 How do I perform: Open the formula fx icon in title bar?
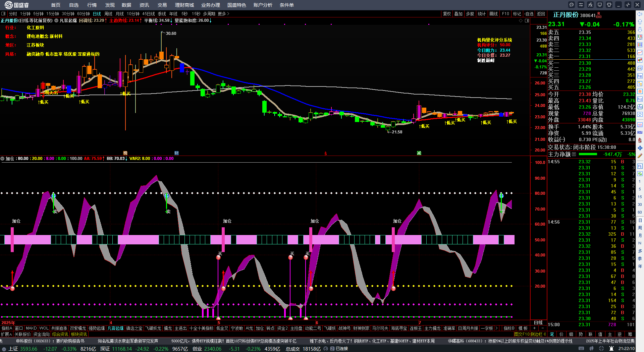pyautogui.click(x=590, y=5)
